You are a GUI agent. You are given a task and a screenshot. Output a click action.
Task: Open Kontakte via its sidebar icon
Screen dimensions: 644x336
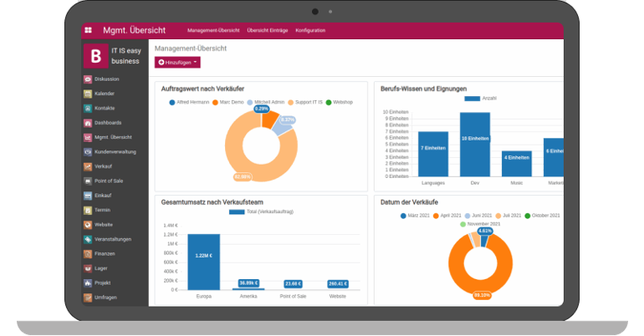click(88, 108)
